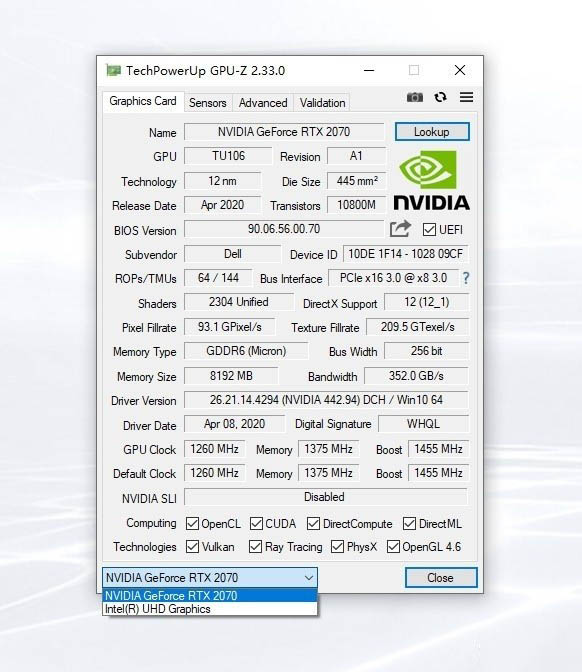Select Intel(R) UHD Graphics option
The height and width of the screenshot is (672, 582).
[210, 609]
